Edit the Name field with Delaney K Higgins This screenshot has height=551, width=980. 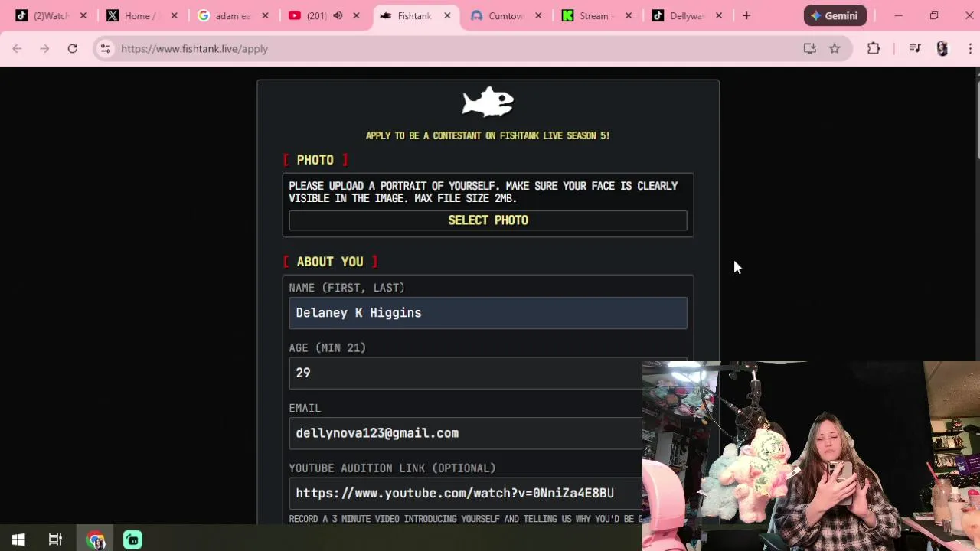click(488, 313)
